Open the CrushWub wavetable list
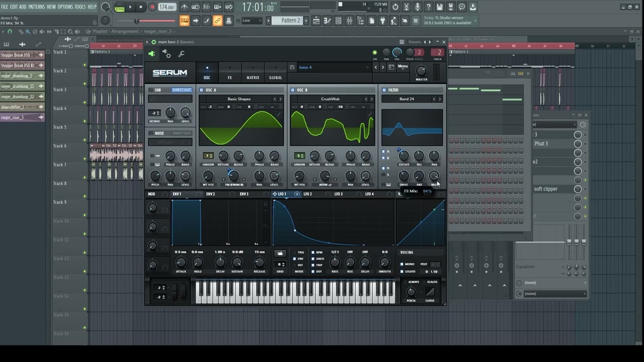This screenshot has height=362, width=644. click(x=330, y=99)
